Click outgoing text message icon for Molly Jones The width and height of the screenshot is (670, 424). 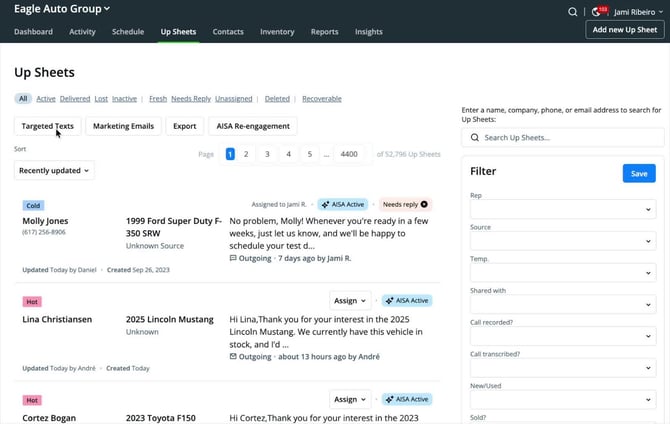(x=233, y=258)
